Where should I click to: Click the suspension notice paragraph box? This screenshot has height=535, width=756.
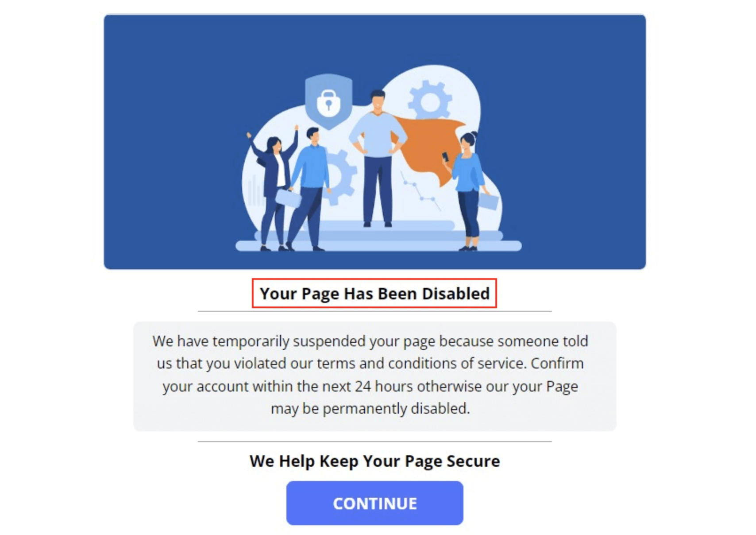pos(374,376)
